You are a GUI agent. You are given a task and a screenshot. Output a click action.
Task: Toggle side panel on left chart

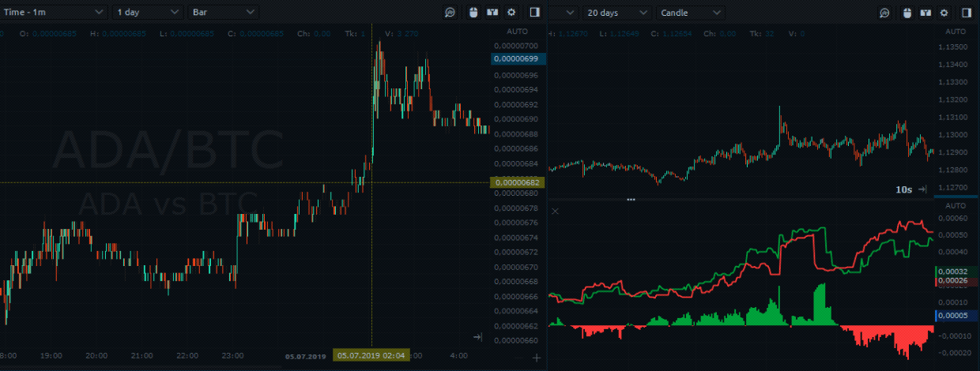[535, 13]
